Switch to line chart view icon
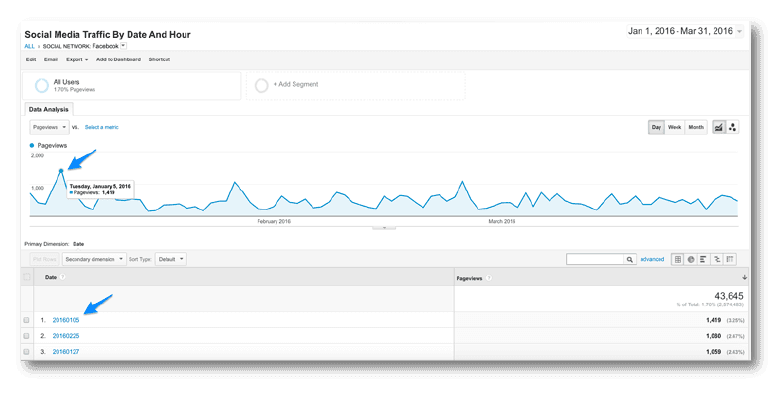This screenshot has height=409, width=768. 719,127
